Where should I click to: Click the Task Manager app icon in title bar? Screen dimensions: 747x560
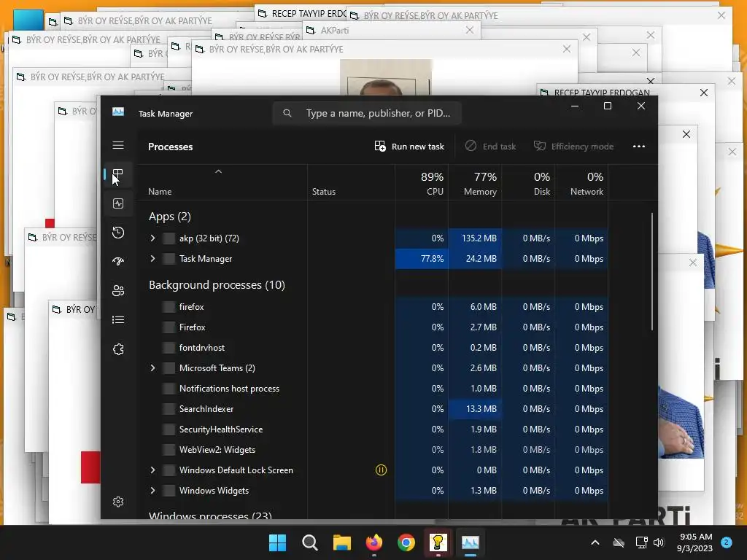(118, 112)
